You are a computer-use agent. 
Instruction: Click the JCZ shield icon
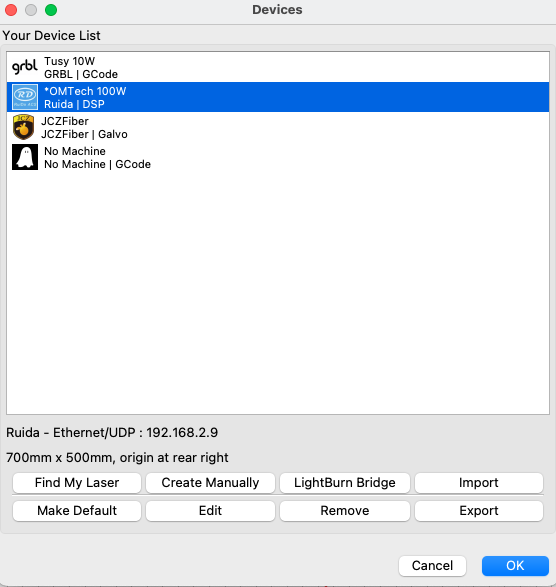pyautogui.click(x=24, y=127)
